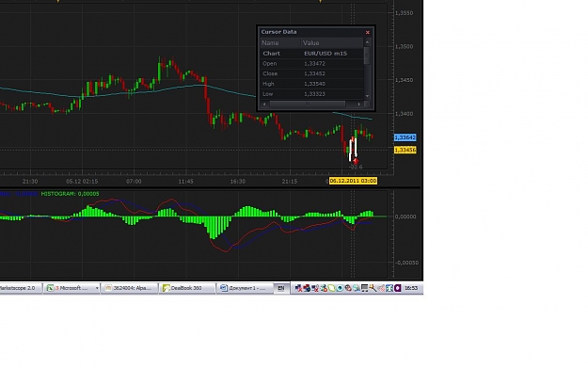The width and height of the screenshot is (588, 368).
Task: Click the 1,3550 price axis label
Action: pyautogui.click(x=405, y=13)
